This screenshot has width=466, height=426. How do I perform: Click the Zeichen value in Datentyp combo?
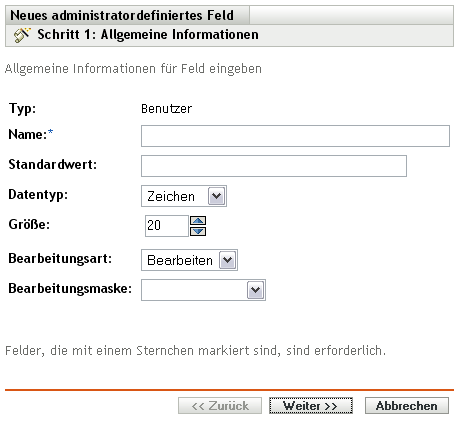(171, 196)
